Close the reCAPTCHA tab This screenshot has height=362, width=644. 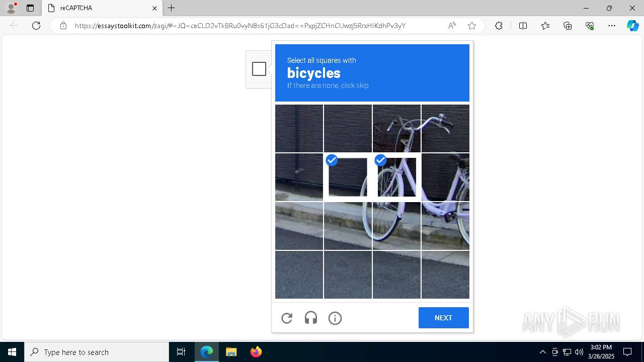coord(154,8)
